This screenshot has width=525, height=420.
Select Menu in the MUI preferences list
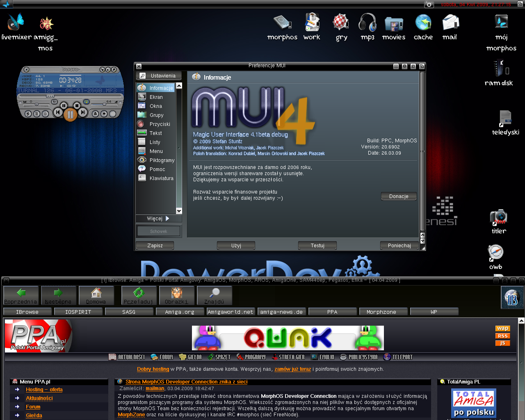coord(156,151)
